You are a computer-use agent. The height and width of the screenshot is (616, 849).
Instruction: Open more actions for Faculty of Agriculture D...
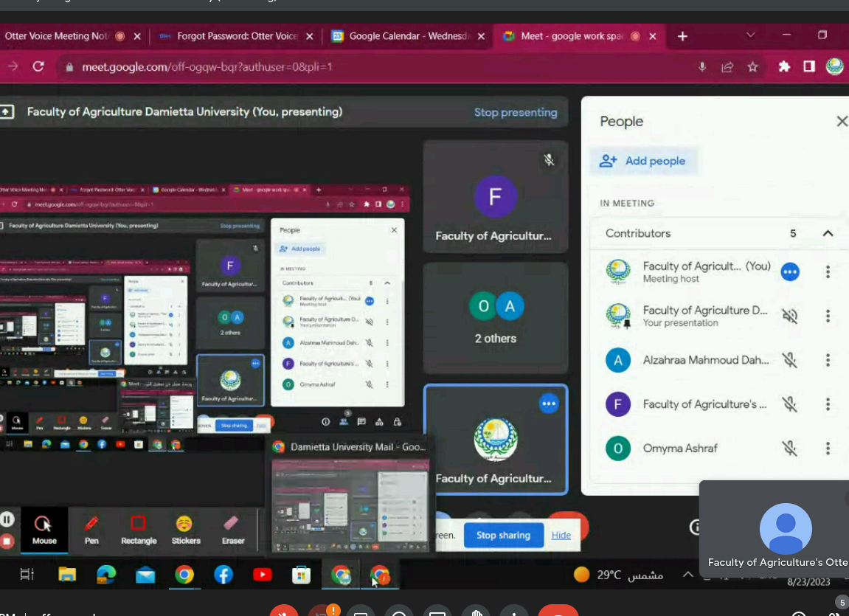click(x=828, y=316)
